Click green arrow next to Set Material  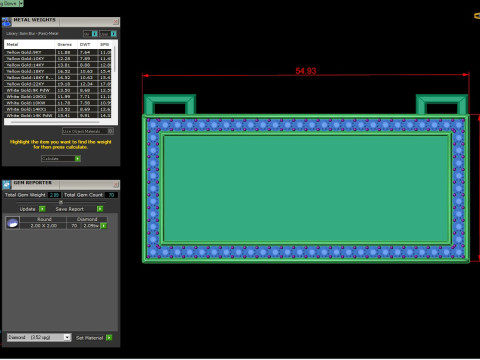tap(109, 338)
